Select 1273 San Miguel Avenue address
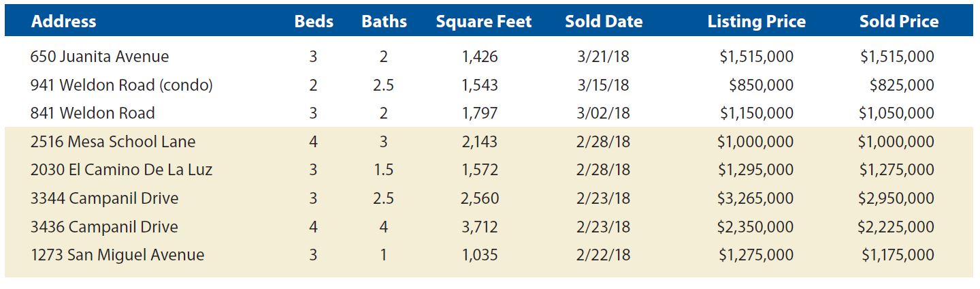 point(117,255)
